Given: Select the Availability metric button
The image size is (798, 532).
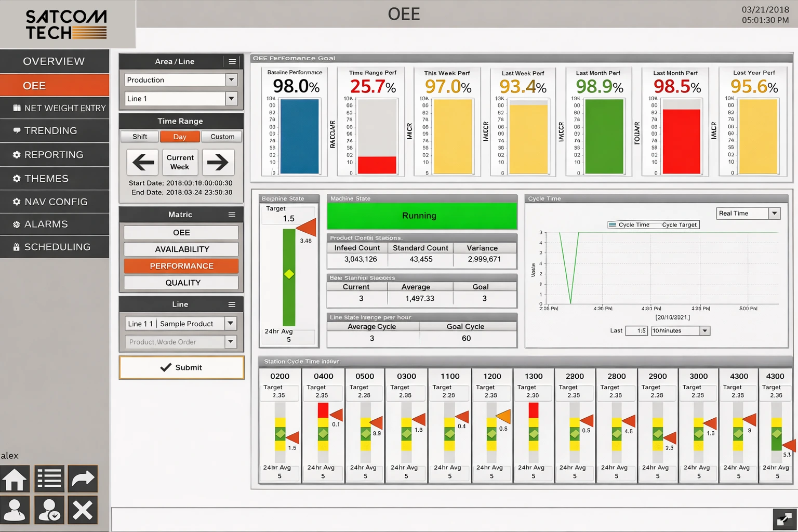Looking at the screenshot, I should 181,249.
